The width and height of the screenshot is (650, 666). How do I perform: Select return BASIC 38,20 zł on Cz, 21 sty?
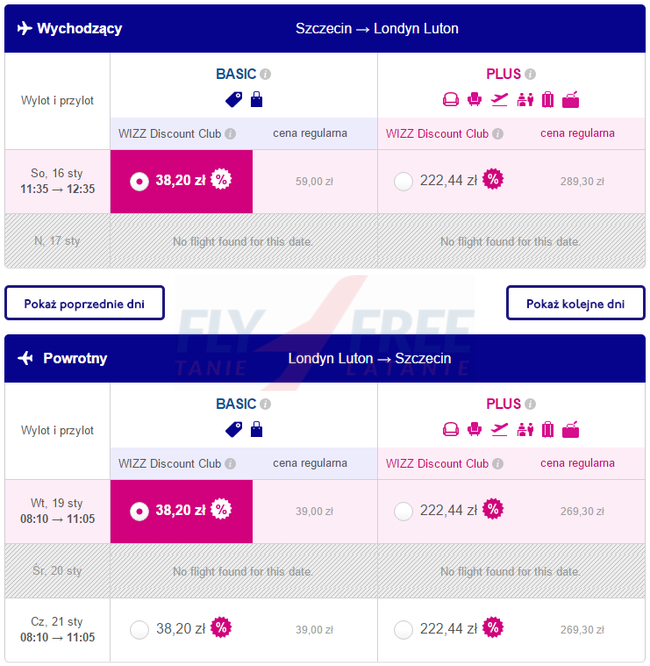pos(140,629)
